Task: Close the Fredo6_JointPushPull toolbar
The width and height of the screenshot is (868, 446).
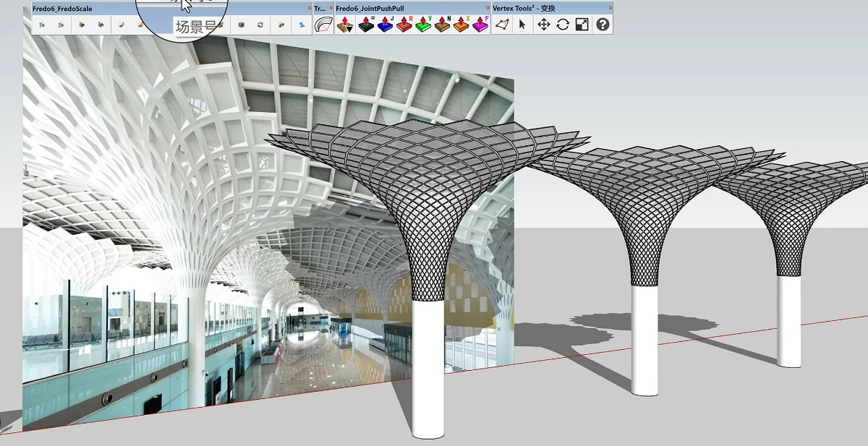Action: (488, 8)
